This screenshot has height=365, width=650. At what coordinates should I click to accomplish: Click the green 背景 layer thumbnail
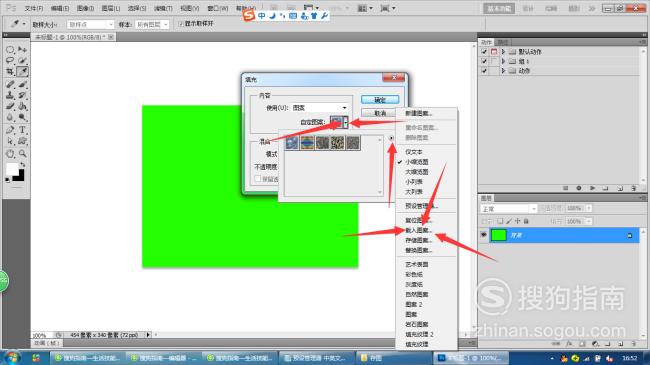[499, 235]
